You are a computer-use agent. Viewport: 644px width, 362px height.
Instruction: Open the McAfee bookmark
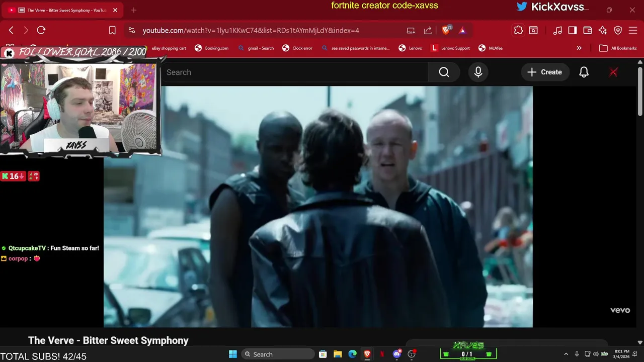491,48
